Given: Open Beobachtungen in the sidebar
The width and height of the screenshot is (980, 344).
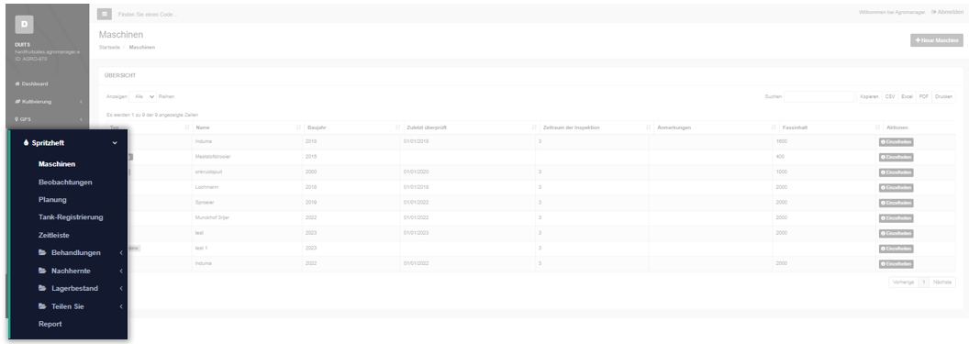Looking at the screenshot, I should tap(65, 183).
